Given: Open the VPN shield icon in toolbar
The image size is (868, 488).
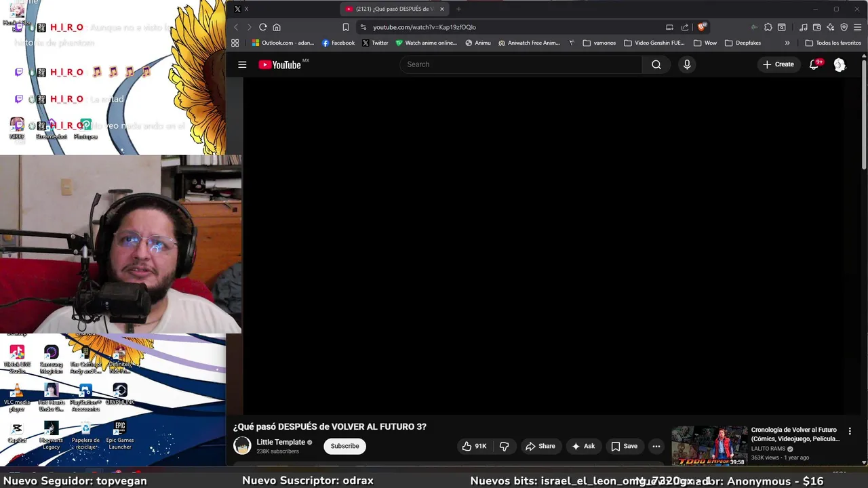Looking at the screenshot, I should click(x=844, y=27).
